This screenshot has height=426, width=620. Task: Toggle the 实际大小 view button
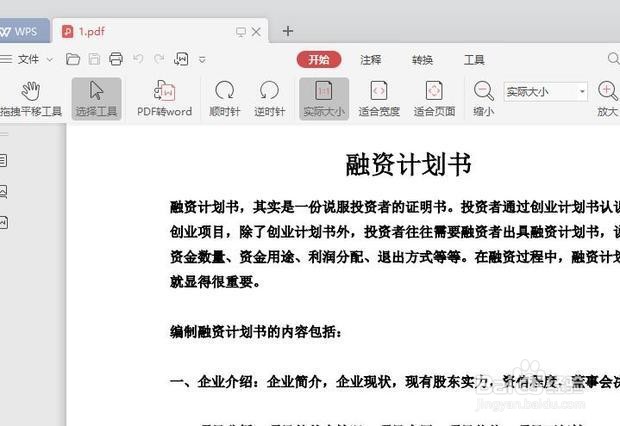324,99
